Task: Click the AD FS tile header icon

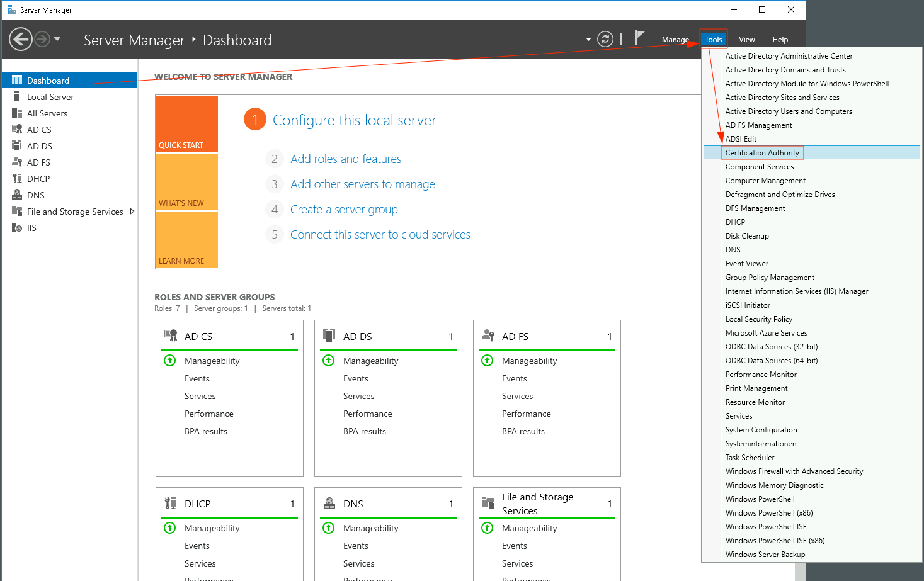Action: click(x=488, y=336)
